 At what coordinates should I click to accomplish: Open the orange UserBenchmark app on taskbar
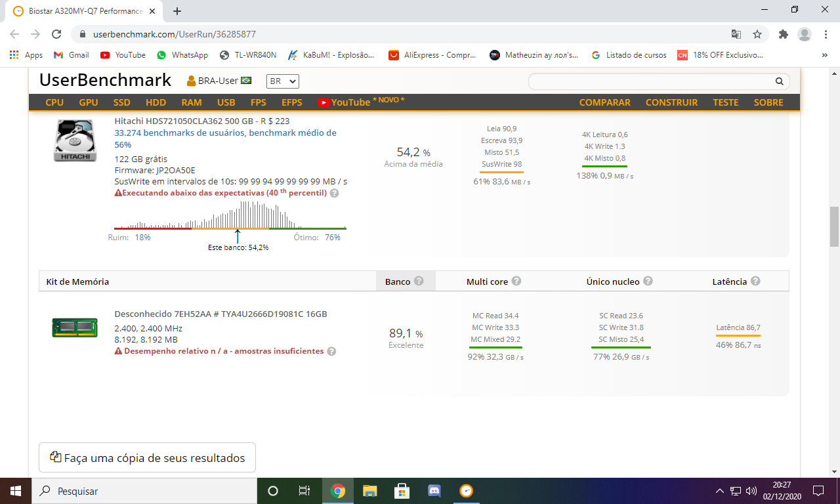coord(466,491)
